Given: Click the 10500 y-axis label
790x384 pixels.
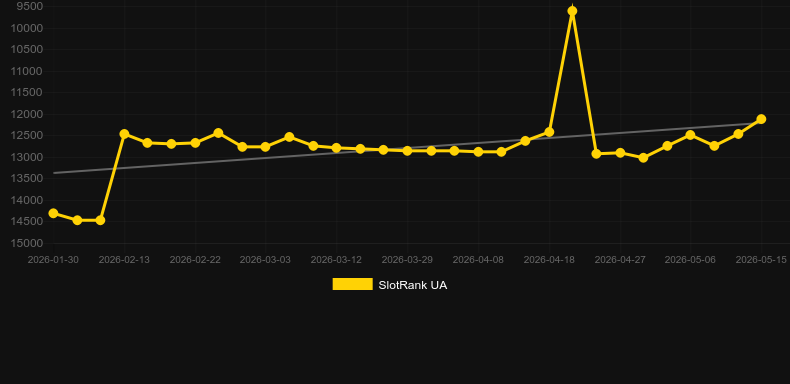Looking at the screenshot, I should pos(27,49).
